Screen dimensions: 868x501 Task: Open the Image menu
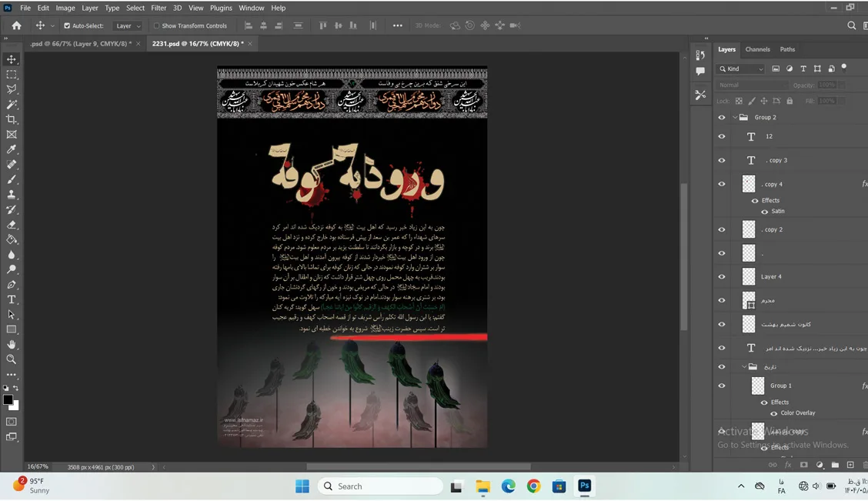[65, 8]
